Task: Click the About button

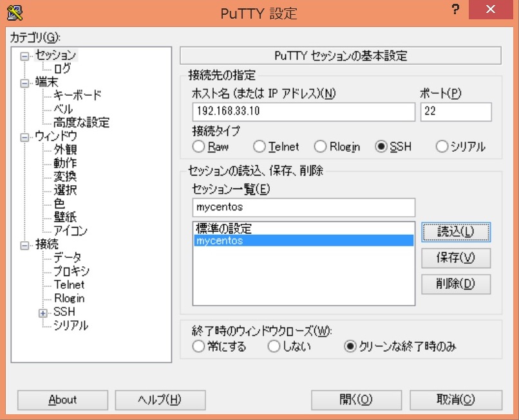Action: coord(62,400)
